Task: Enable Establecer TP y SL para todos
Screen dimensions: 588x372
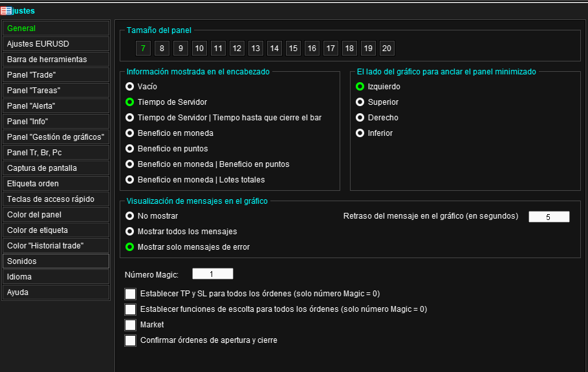Action: coord(131,294)
